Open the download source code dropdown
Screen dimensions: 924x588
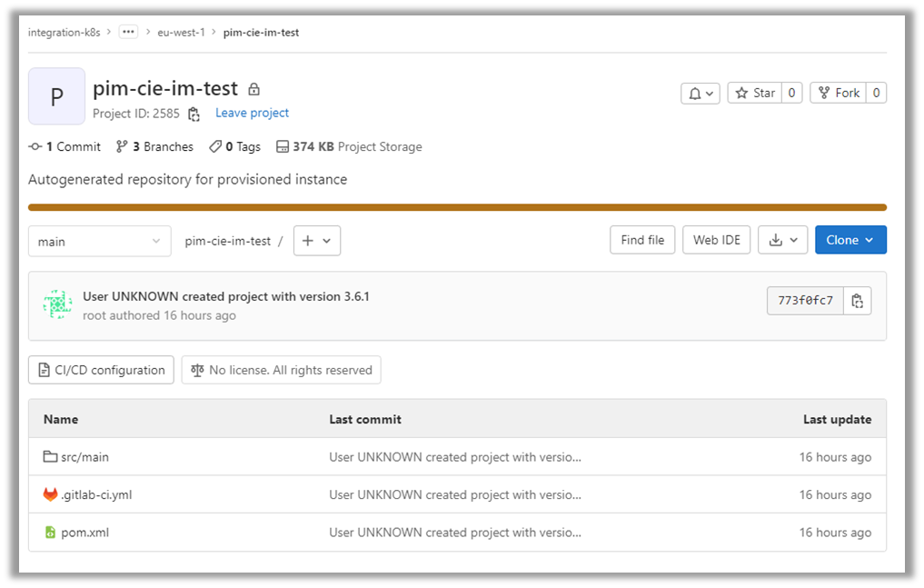click(782, 240)
